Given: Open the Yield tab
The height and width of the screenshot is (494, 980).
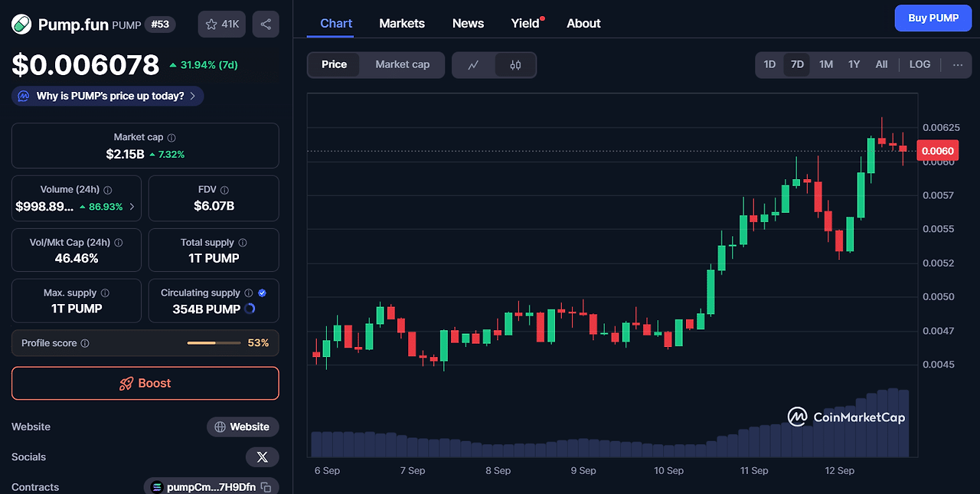Looking at the screenshot, I should coord(525,23).
